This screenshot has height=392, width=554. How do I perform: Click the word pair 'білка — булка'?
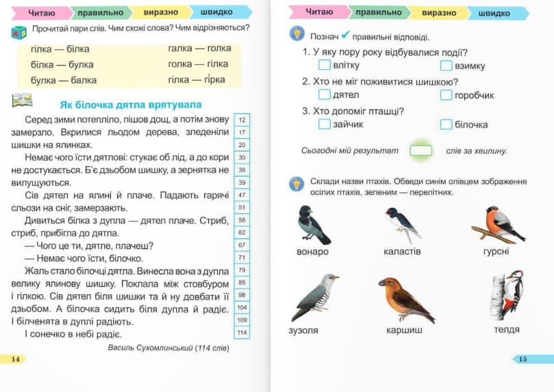62,64
